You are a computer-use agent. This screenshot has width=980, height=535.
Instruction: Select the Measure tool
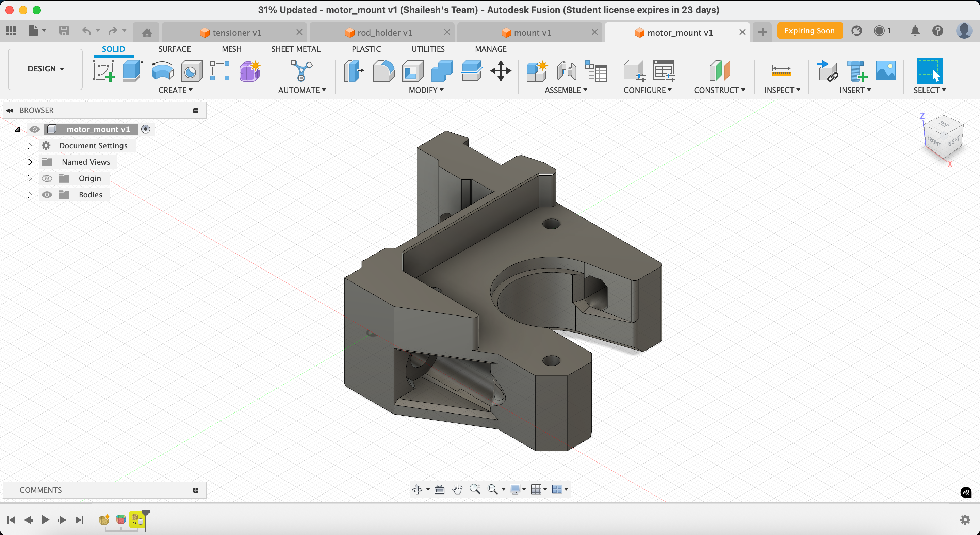coord(782,70)
